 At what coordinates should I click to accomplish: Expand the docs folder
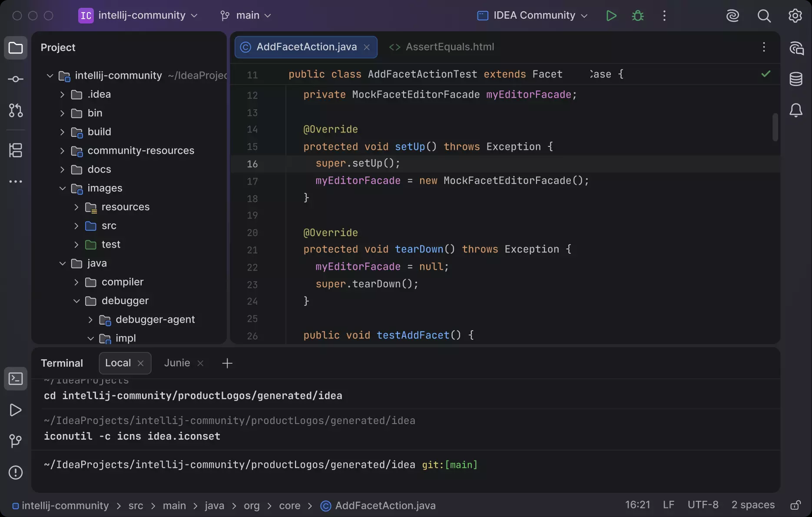pyautogui.click(x=62, y=169)
